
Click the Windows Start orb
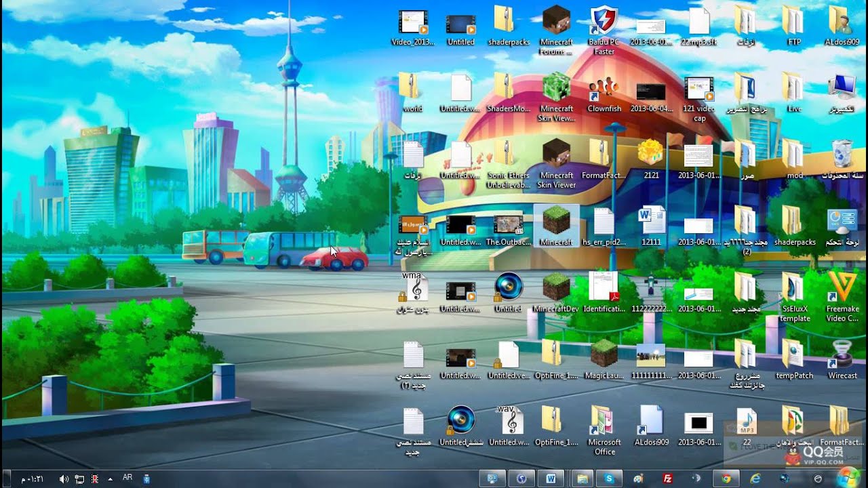pos(848,477)
